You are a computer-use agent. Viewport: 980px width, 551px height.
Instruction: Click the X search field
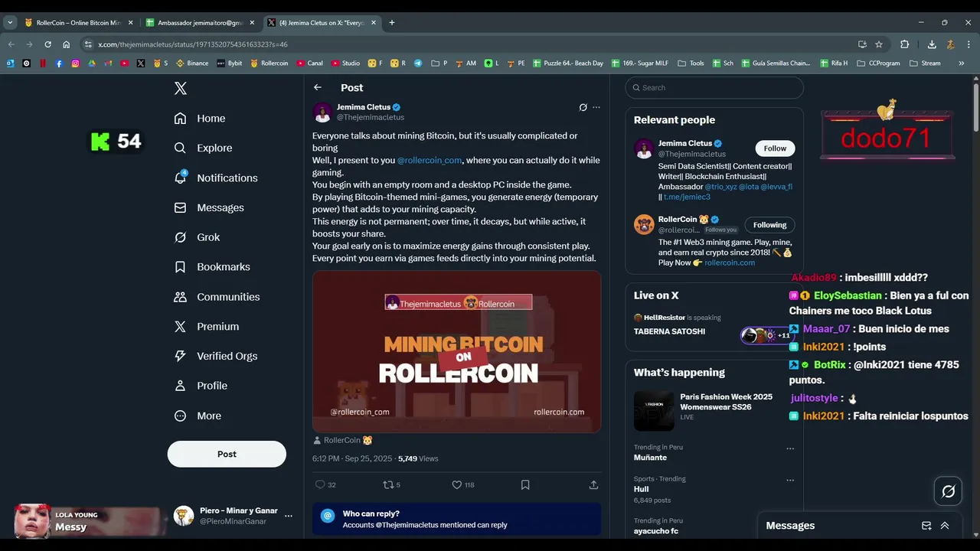[714, 87]
